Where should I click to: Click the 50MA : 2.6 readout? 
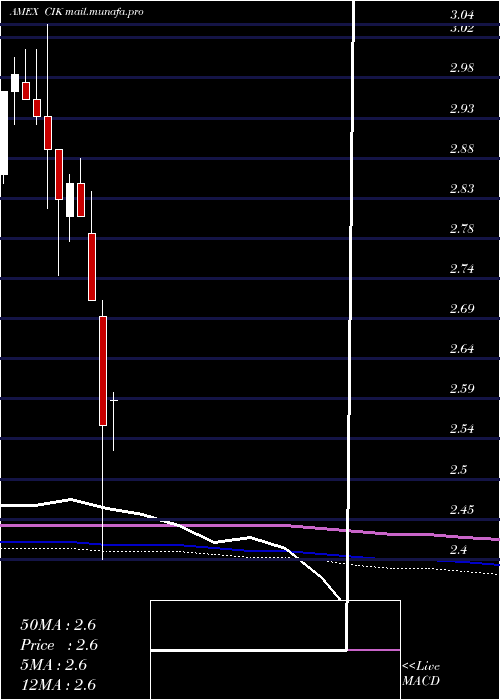click(58, 625)
